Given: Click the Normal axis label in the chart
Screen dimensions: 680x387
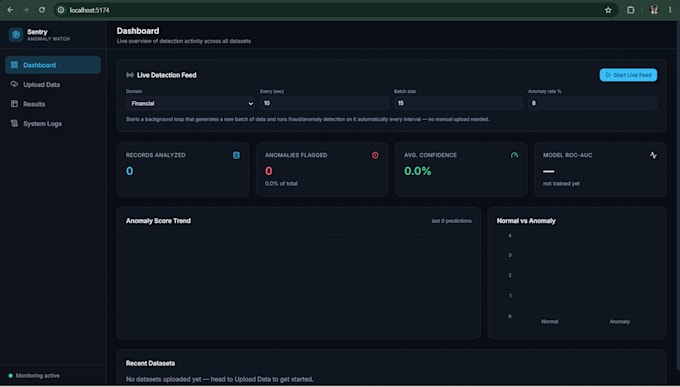Looking at the screenshot, I should click(x=549, y=321).
